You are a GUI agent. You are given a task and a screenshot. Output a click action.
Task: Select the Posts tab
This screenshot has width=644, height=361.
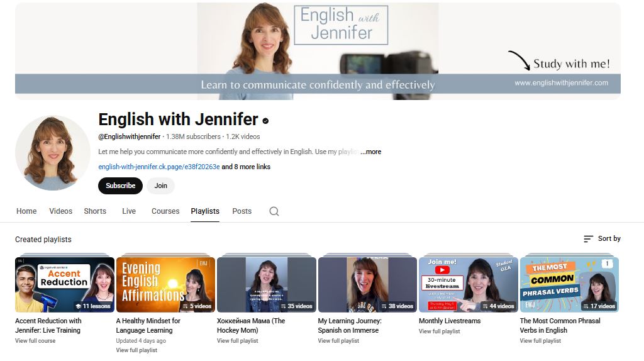[241, 211]
